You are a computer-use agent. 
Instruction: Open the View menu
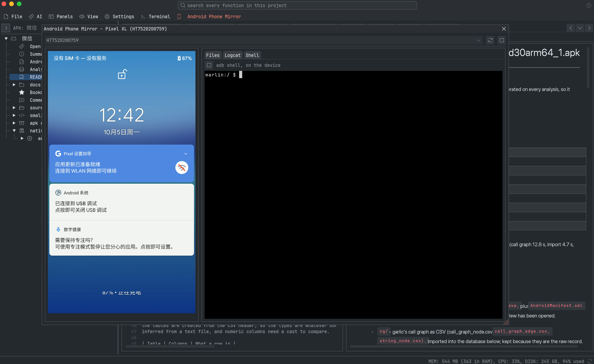[89, 16]
